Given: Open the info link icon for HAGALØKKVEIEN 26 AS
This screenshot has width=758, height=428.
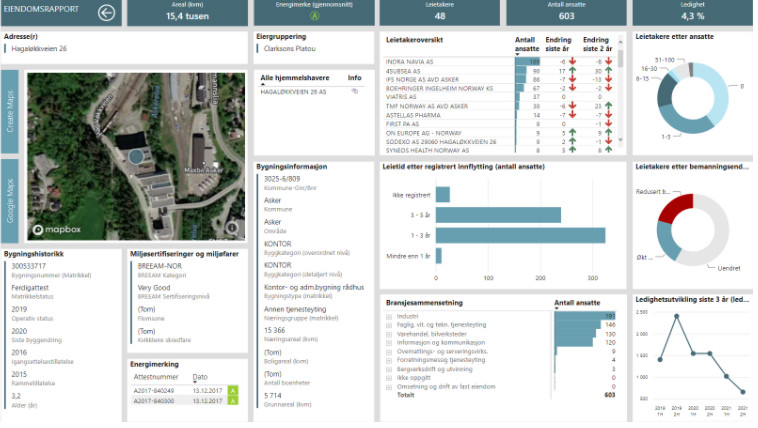Looking at the screenshot, I should coord(354,91).
